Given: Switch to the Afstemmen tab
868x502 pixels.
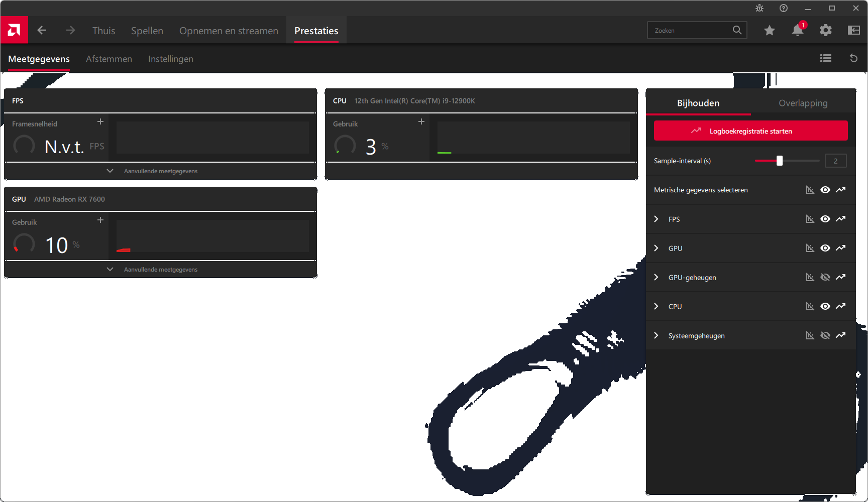Looking at the screenshot, I should pyautogui.click(x=108, y=59).
